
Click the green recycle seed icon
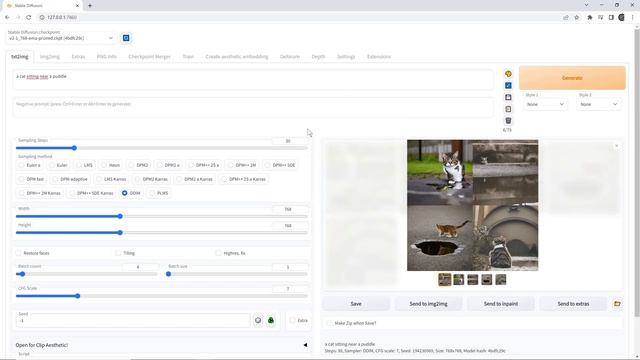(x=271, y=320)
